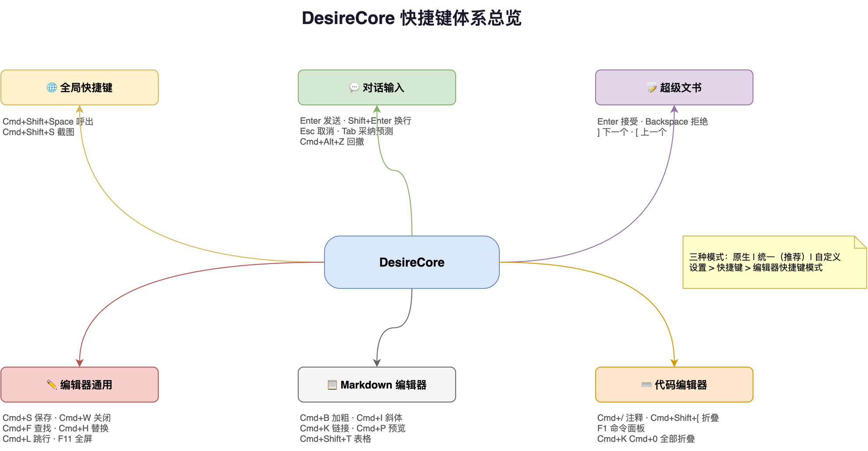The image size is (868, 451).
Task: Click the 对话输入 label text
Action: 383,87
